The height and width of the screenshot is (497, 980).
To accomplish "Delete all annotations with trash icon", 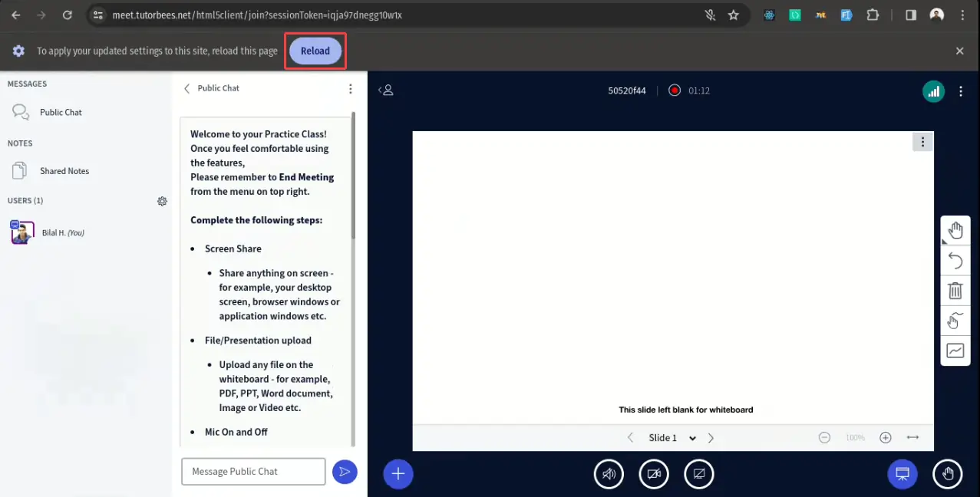I will click(x=955, y=291).
